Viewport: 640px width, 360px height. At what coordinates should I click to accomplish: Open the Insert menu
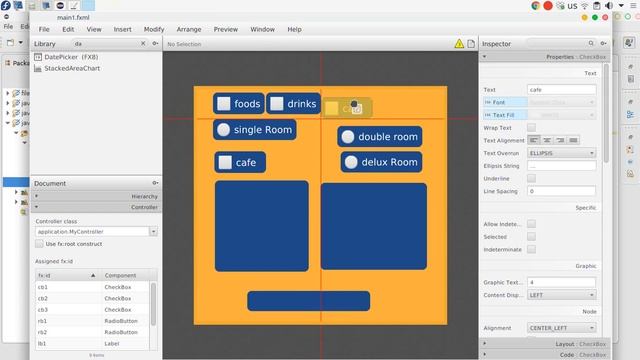pos(122,29)
